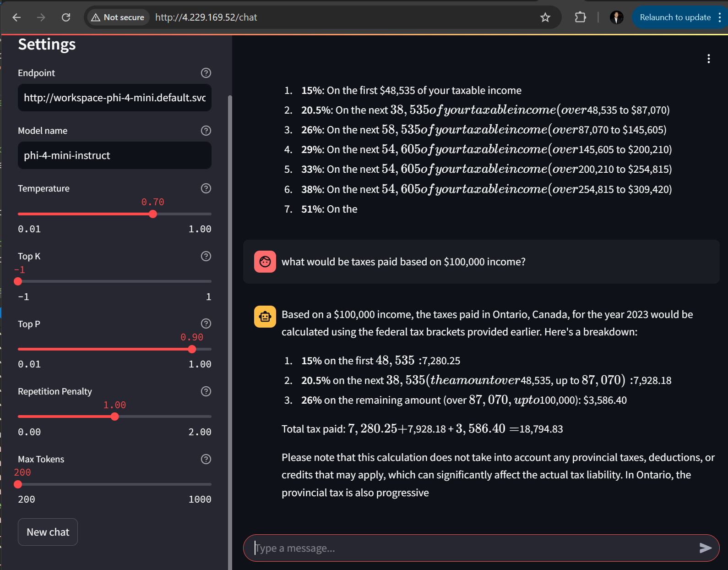This screenshot has width=728, height=570.
Task: Click help icon next to Endpoint
Action: (206, 73)
